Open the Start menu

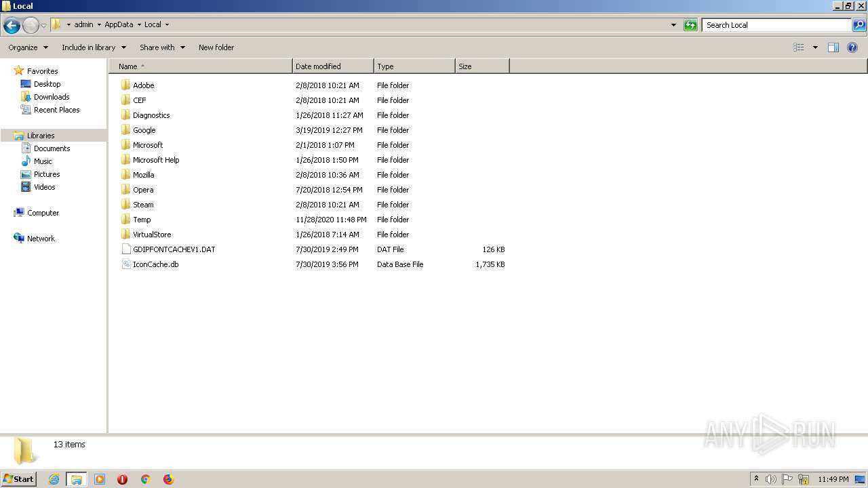tap(19, 479)
